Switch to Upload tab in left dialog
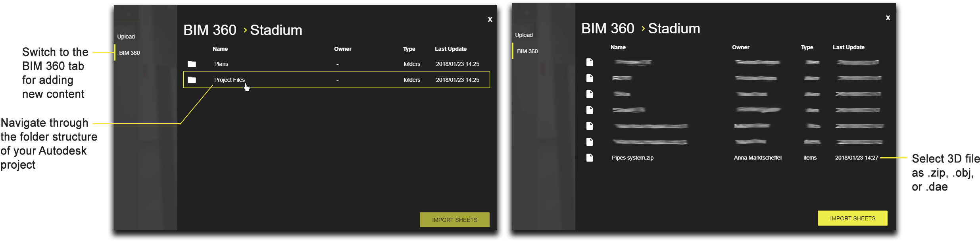 (x=126, y=37)
